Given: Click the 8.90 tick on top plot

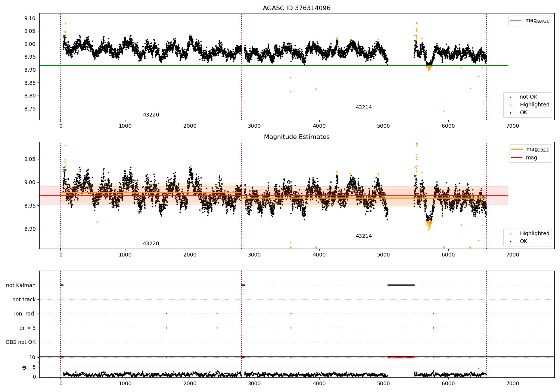Looking at the screenshot, I should pos(29,70).
